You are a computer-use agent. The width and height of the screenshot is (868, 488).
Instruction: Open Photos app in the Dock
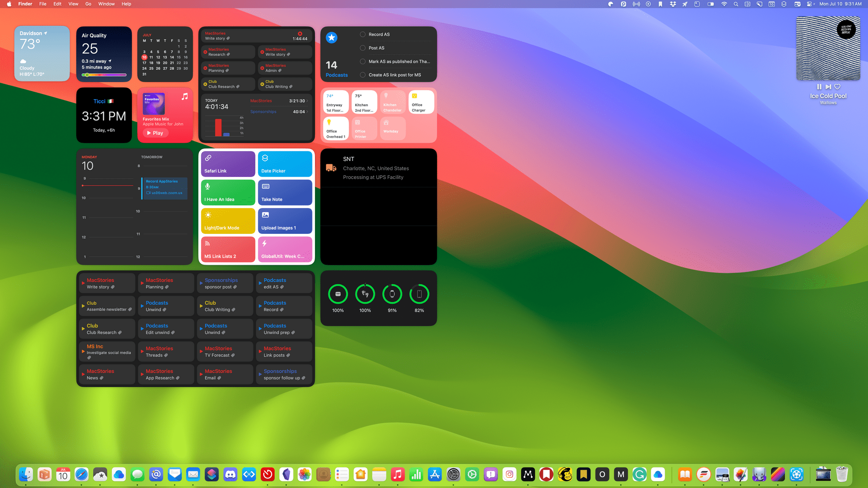304,474
